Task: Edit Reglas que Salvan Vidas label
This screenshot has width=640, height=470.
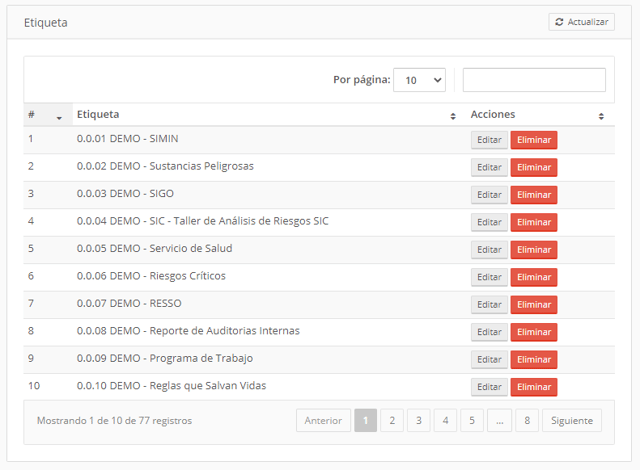Action: 489,387
